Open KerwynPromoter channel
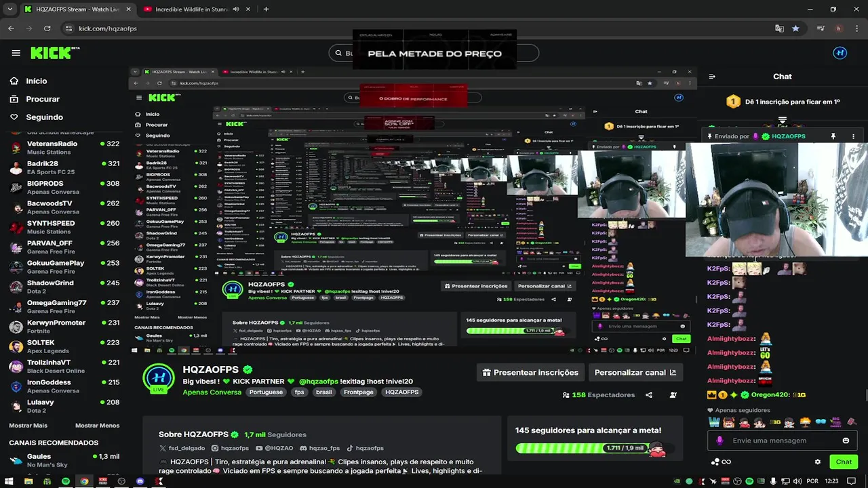 tap(64, 326)
